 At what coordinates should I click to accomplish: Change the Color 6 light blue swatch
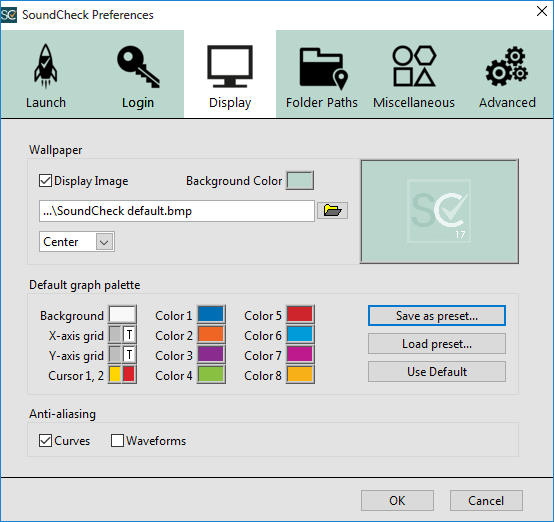(300, 334)
